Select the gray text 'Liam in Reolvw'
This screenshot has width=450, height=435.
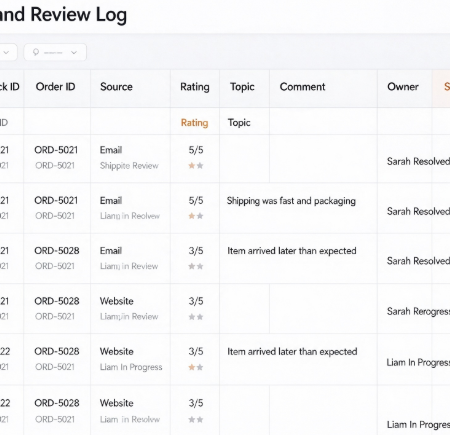(130, 419)
